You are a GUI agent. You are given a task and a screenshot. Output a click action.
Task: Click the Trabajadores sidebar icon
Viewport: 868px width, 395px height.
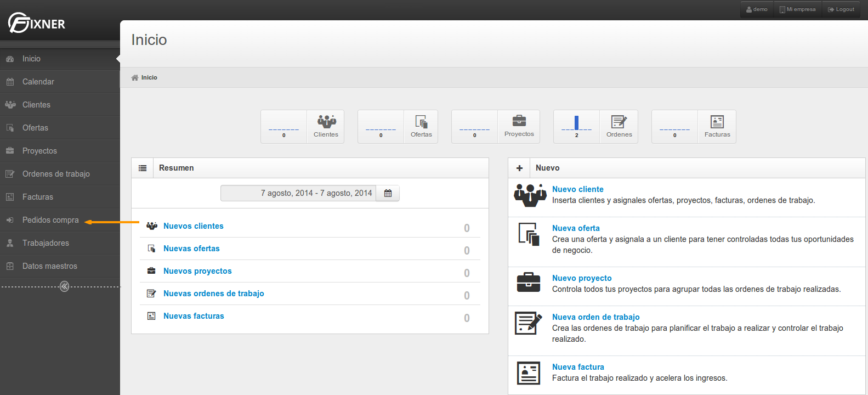pos(10,243)
